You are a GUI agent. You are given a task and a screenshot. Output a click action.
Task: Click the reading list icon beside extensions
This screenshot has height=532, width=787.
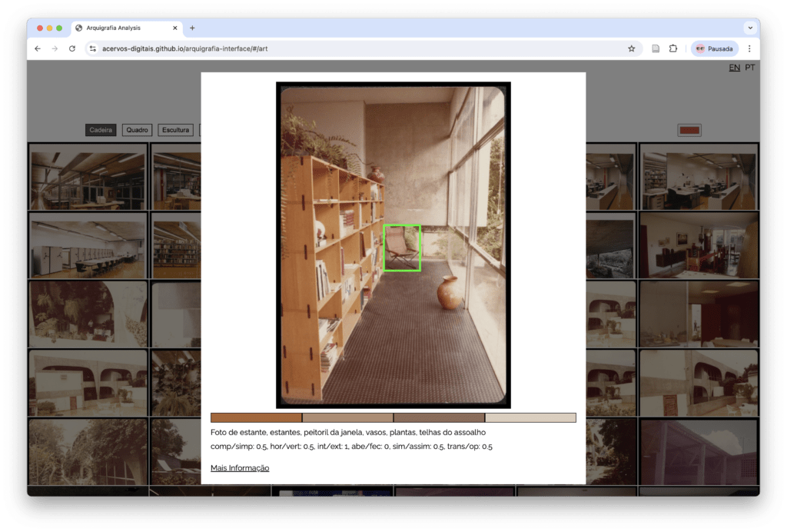(656, 48)
